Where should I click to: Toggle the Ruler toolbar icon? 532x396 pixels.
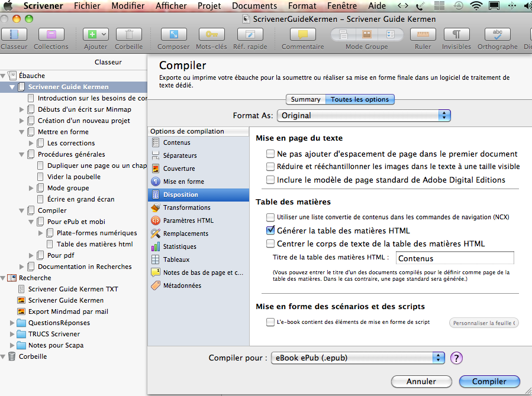tap(423, 35)
